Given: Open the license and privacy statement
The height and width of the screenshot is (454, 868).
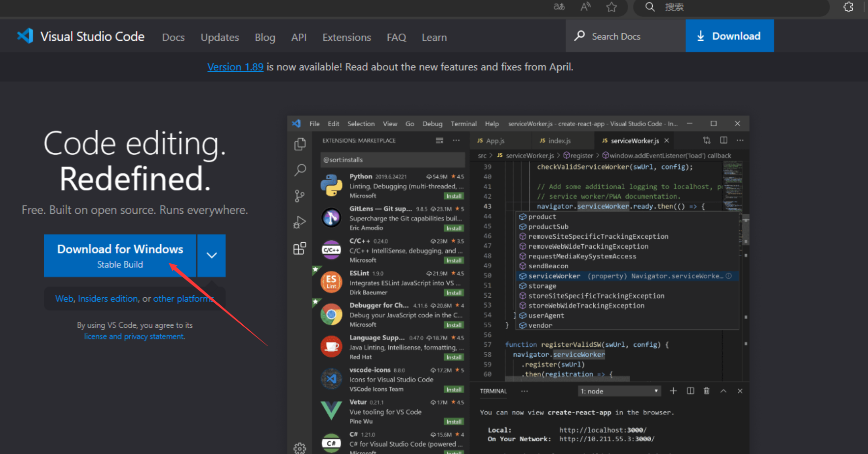Looking at the screenshot, I should [134, 337].
